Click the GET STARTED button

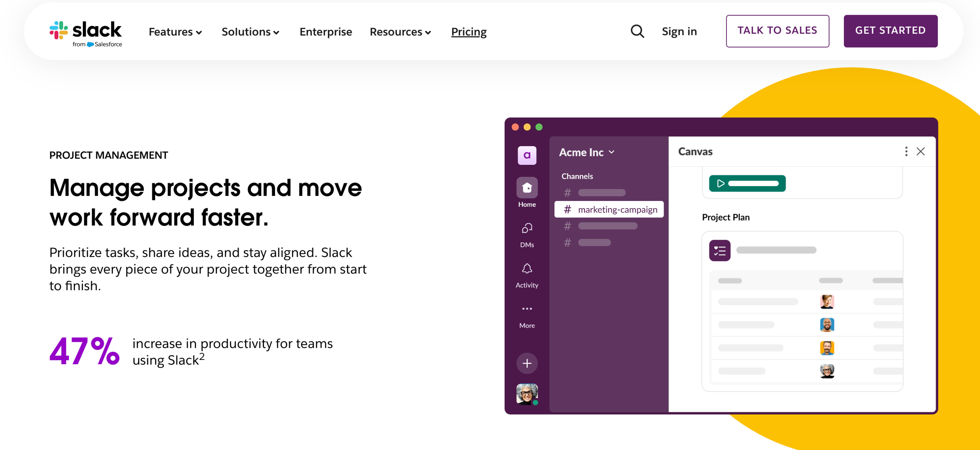[890, 31]
